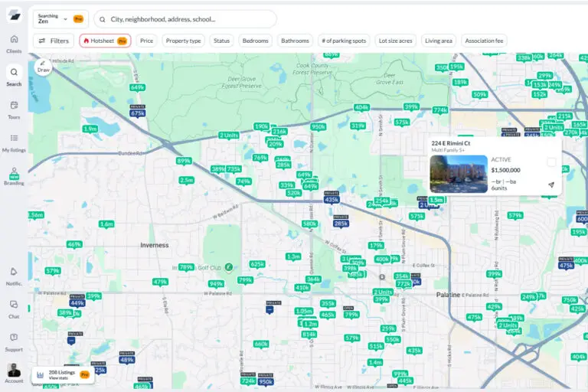
Task: Tick the checkbox on 224 E Rimini Ct card
Action: tap(551, 162)
